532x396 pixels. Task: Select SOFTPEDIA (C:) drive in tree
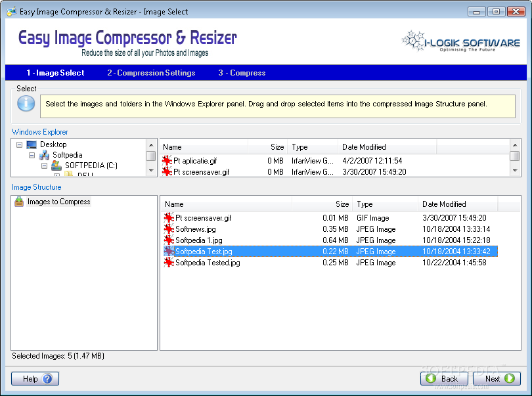[x=91, y=165]
